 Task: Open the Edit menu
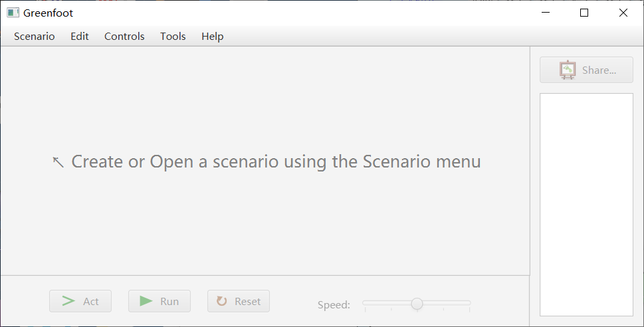click(x=80, y=37)
